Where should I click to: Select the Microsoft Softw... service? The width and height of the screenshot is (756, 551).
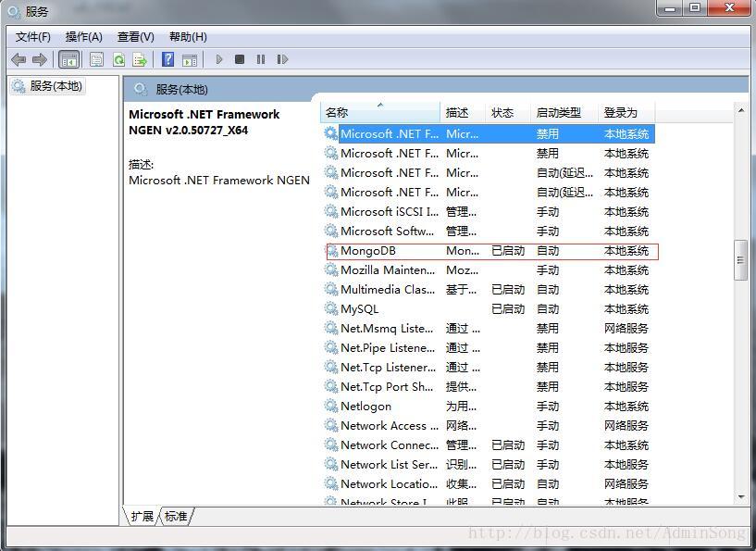[x=387, y=232]
